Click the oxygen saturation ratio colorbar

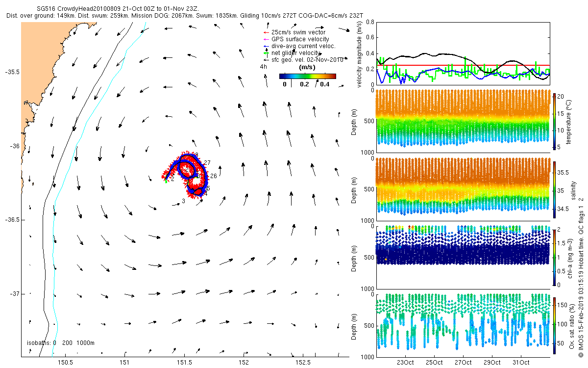[555, 325]
